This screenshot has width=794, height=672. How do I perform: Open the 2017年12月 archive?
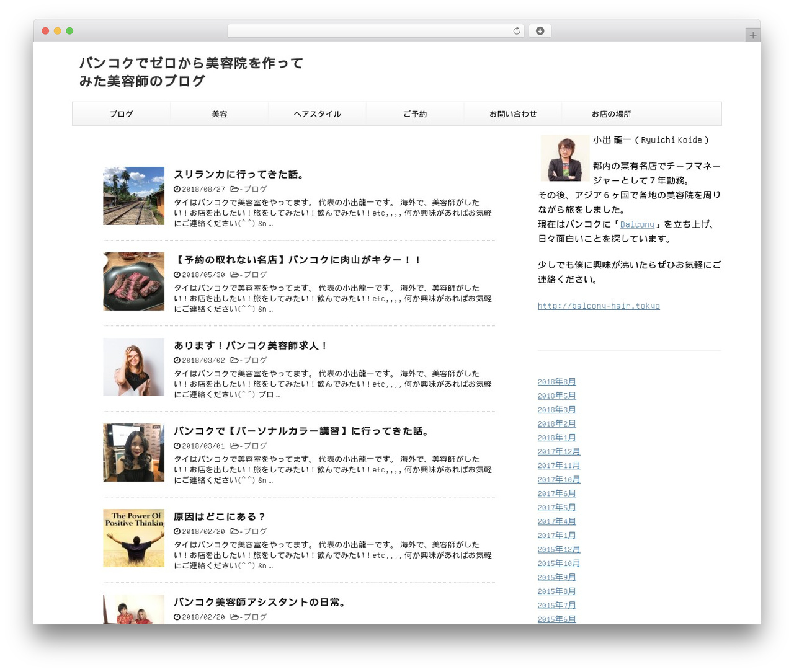tap(559, 452)
